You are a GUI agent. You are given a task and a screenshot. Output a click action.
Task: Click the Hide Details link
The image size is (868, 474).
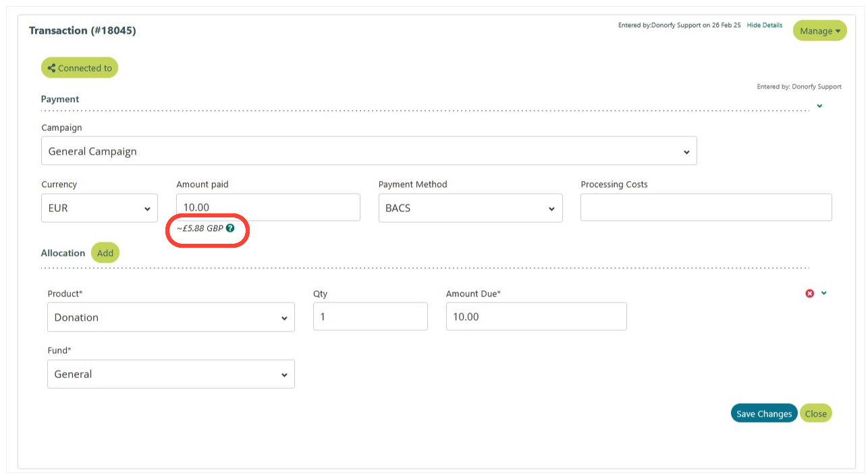tap(765, 25)
